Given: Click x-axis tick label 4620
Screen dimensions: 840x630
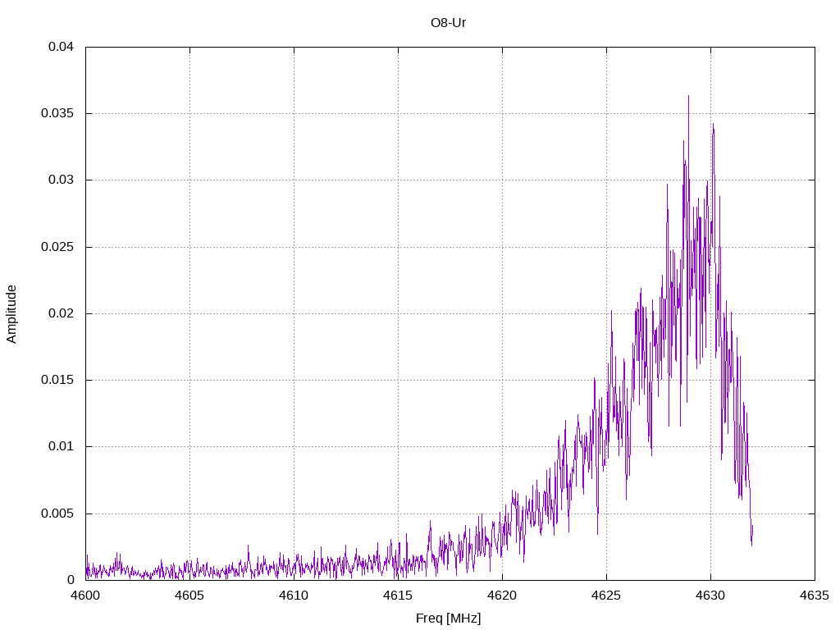Looking at the screenshot, I should 503,596.
